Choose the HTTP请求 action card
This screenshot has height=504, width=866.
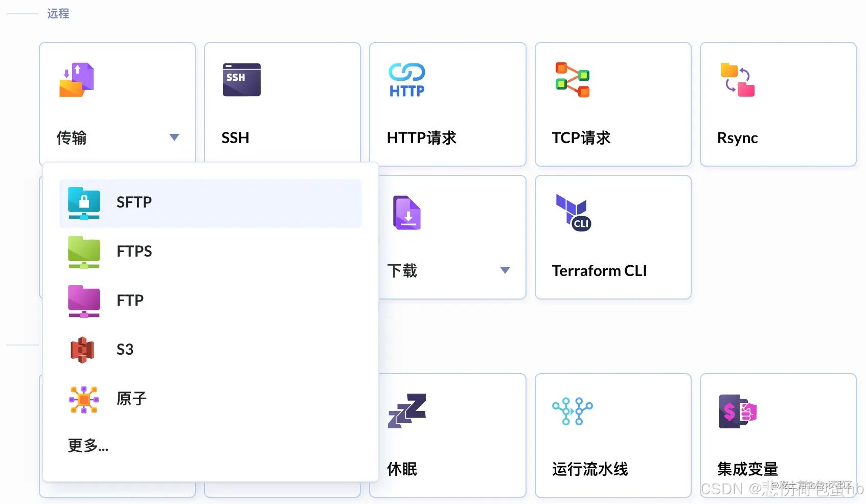pyautogui.click(x=448, y=104)
